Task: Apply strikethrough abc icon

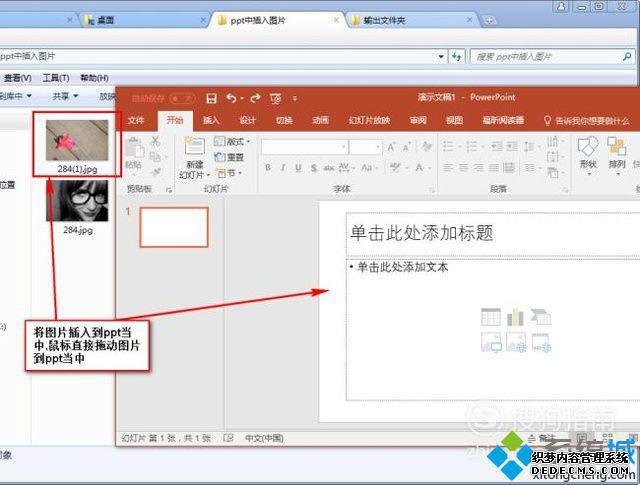Action: point(329,167)
